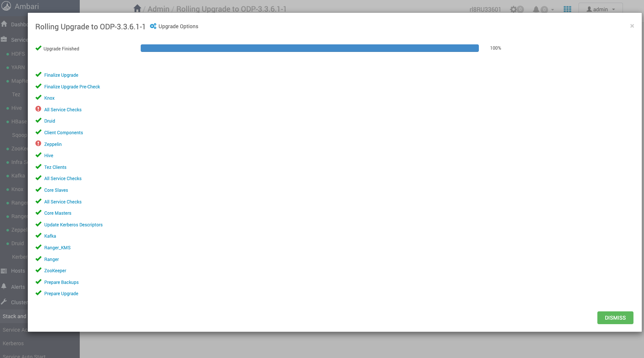This screenshot has width=644, height=358.
Task: Expand the Client Components step
Action: click(64, 133)
